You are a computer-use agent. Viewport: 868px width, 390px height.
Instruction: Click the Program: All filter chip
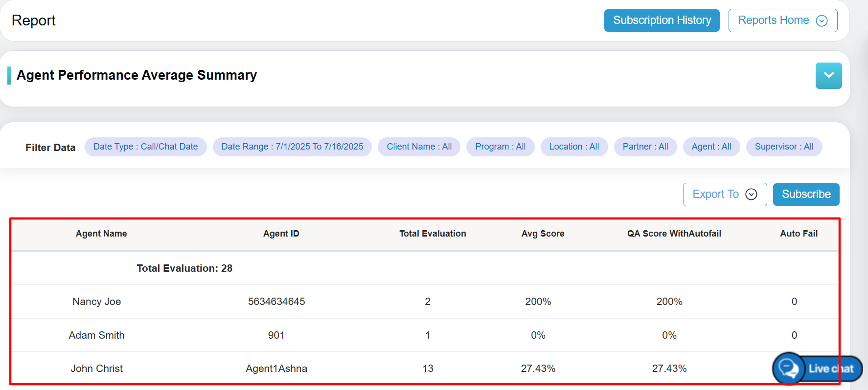500,147
